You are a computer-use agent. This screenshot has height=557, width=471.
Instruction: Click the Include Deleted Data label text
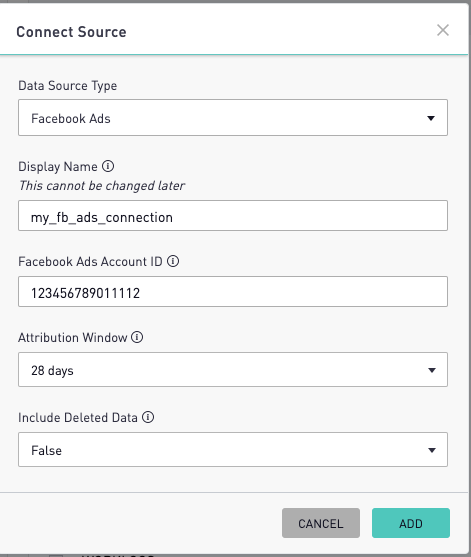coord(78,417)
